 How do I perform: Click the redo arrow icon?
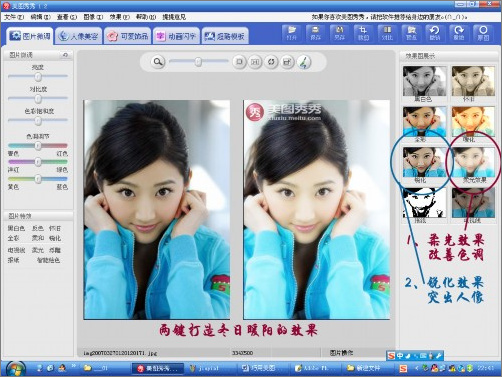[459, 33]
